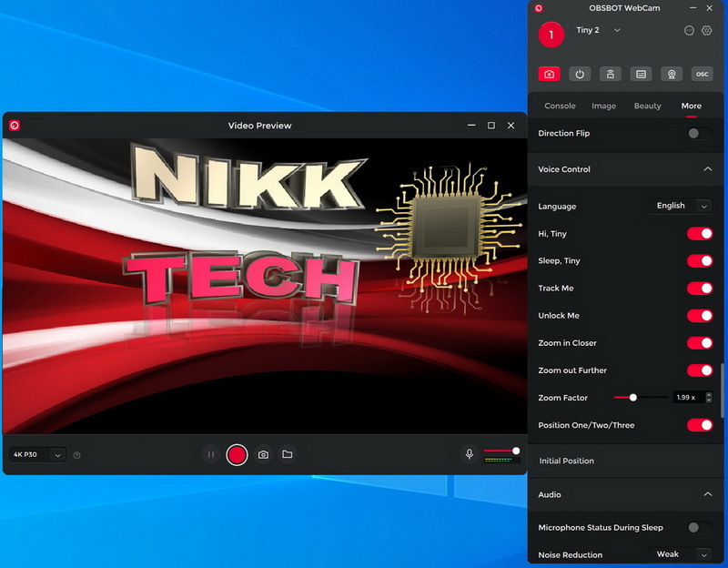Click the Language label
This screenshot has height=568, width=728.
(x=557, y=207)
